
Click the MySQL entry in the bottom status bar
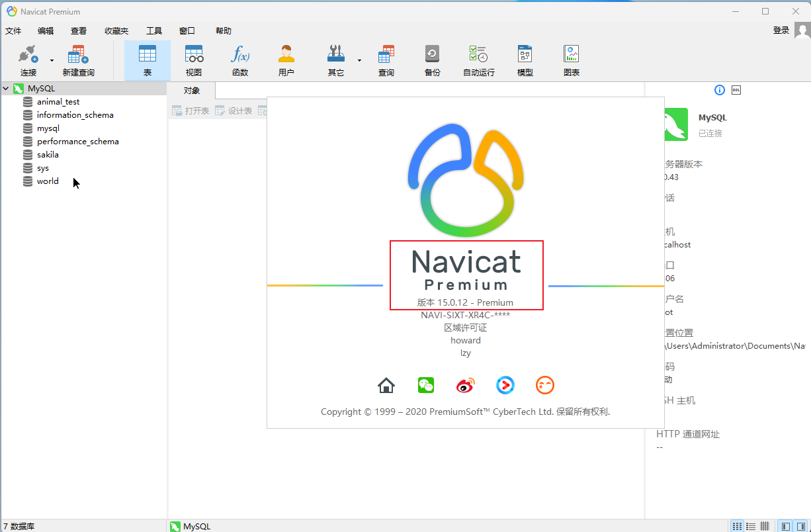[x=191, y=527]
